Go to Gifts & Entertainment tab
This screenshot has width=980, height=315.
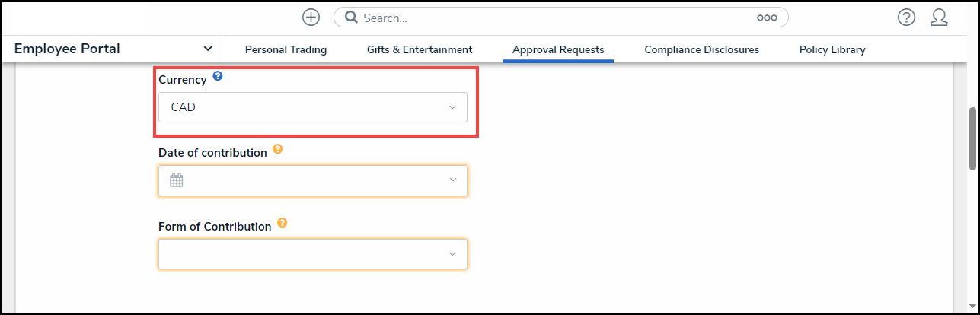[420, 50]
